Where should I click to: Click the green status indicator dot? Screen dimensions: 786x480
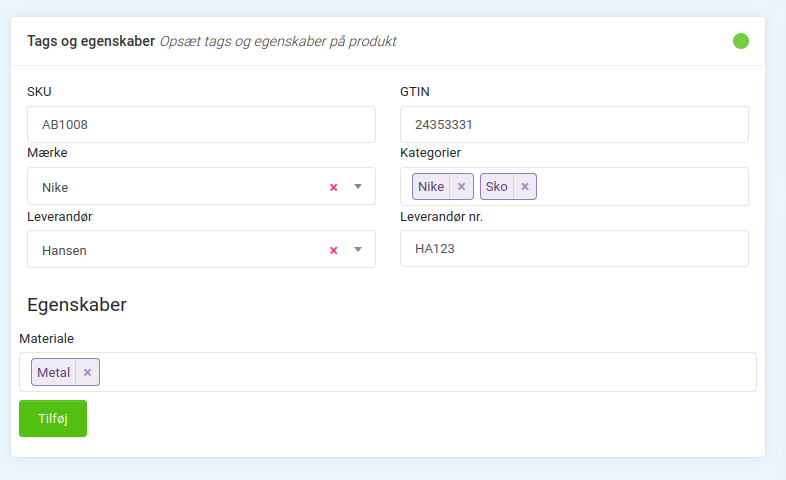click(x=741, y=41)
